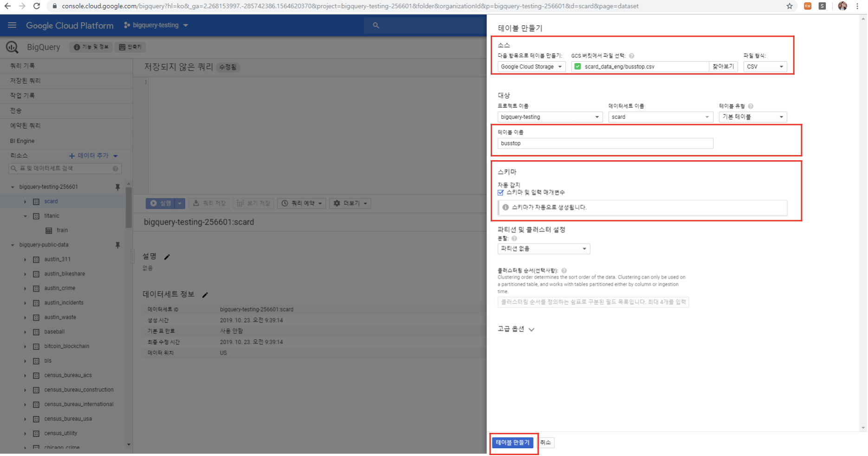Image resolution: width=868 pixels, height=456 pixels.
Task: Open the project name dropdown bigquery-testing
Action: pos(550,117)
